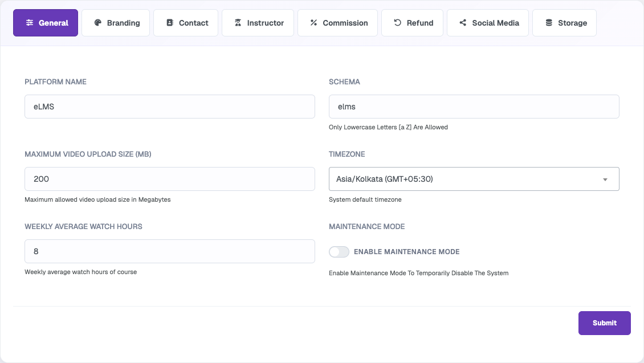Switch to the Branding tab
Image resolution: width=644 pixels, height=363 pixels.
pyautogui.click(x=116, y=23)
